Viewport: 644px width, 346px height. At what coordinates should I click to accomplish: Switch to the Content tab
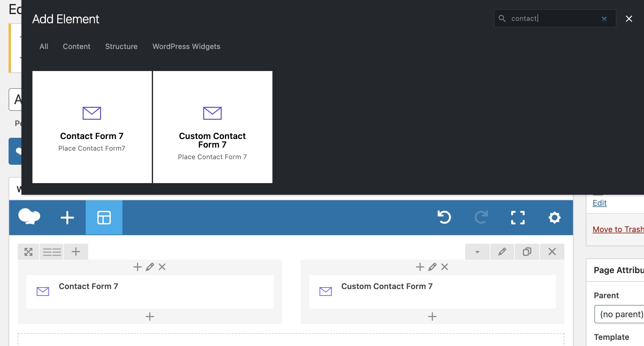point(77,47)
